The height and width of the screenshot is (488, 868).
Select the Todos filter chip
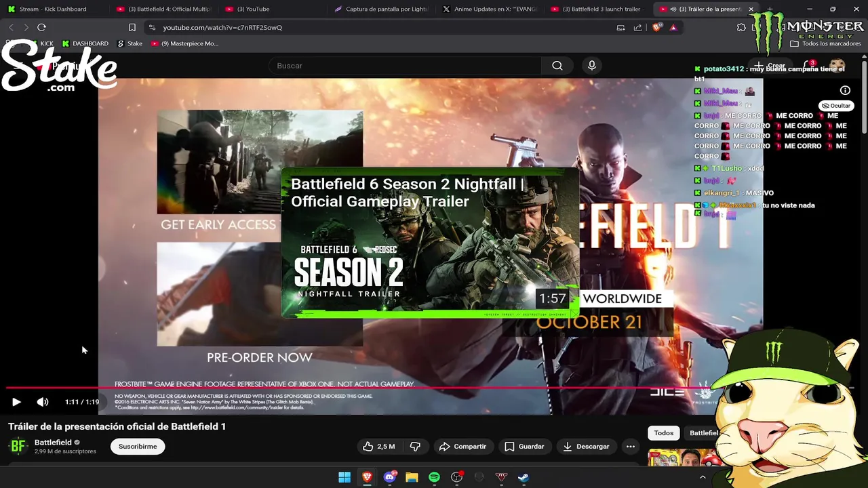coord(664,433)
